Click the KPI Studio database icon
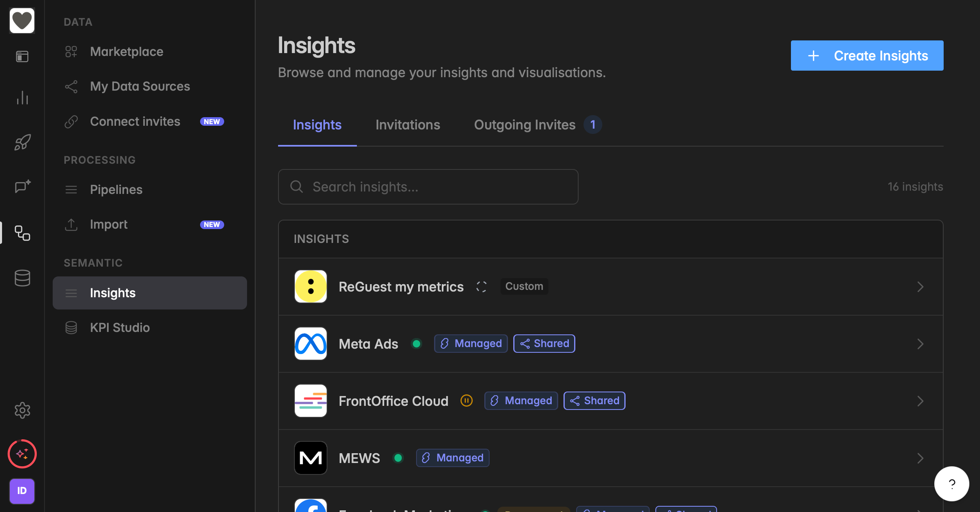This screenshot has height=512, width=980. tap(71, 327)
